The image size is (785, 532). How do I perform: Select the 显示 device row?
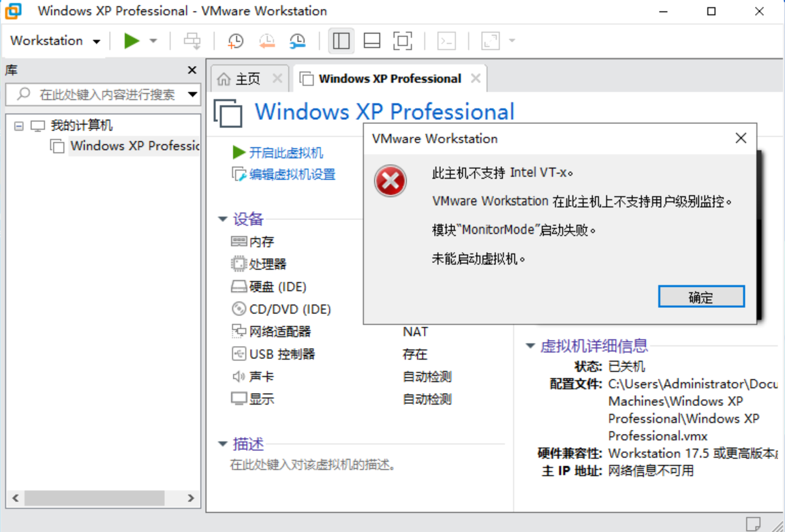point(253,399)
